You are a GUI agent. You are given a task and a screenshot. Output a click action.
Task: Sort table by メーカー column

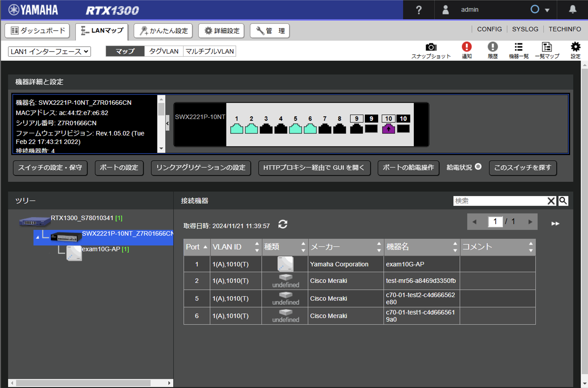(346, 247)
